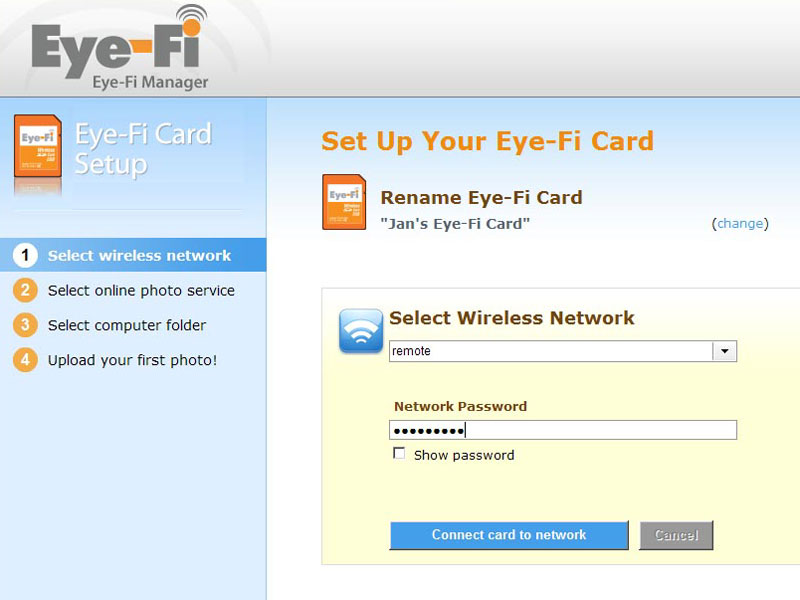Go to Select online photo service step
The height and width of the screenshot is (600, 800).
pyautogui.click(x=141, y=290)
